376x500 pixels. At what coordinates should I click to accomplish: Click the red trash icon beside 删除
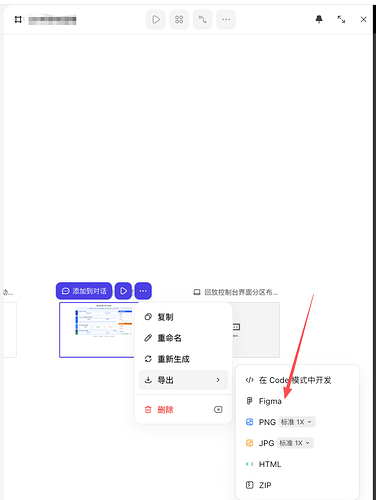(148, 409)
